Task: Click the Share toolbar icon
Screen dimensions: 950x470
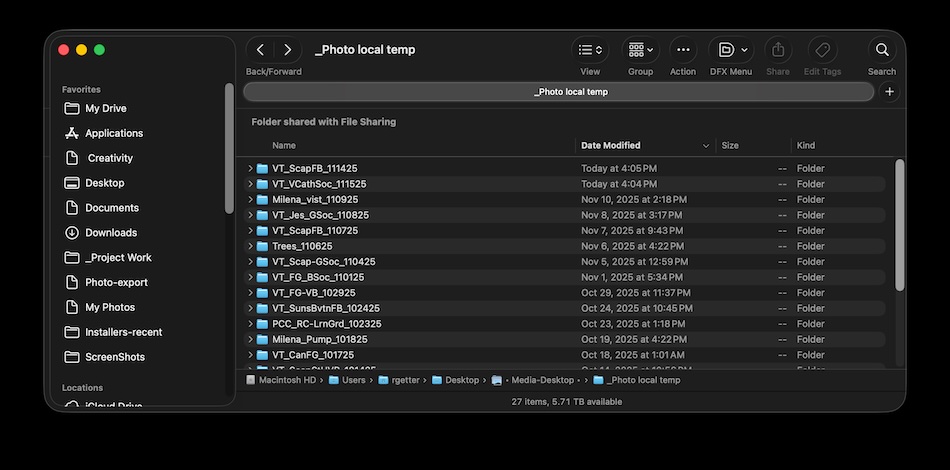Action: coord(778,50)
